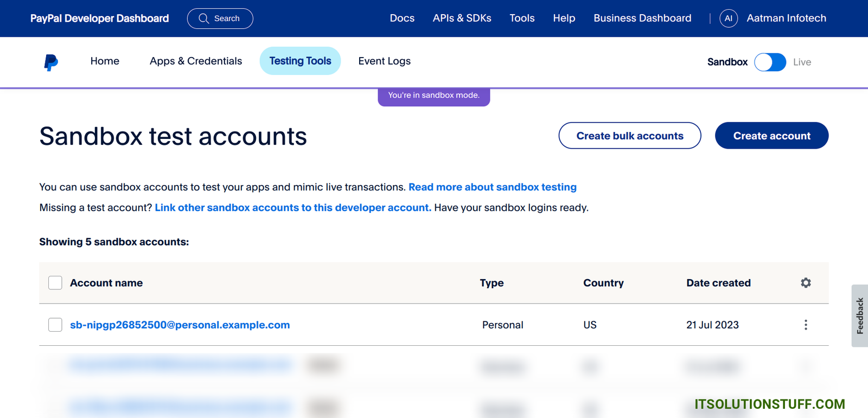The width and height of the screenshot is (868, 418).
Task: Select the sb-nipgp26852500 account checkbox
Action: pyautogui.click(x=55, y=325)
